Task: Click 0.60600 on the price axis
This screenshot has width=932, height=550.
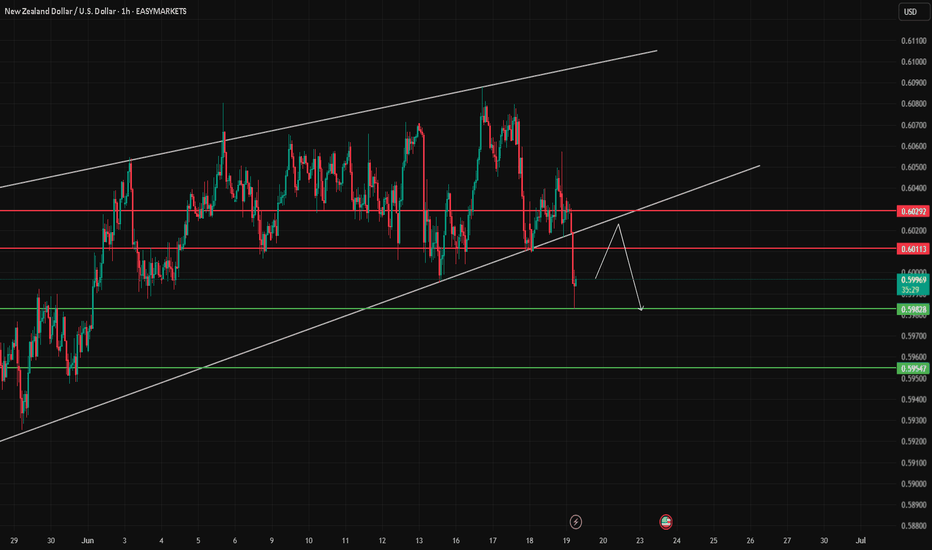Action: (x=914, y=146)
